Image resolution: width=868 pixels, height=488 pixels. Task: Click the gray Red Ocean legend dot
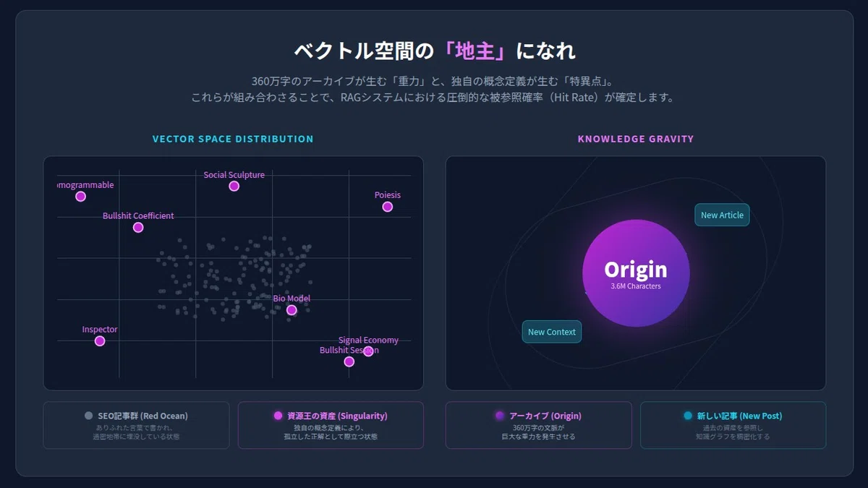pos(89,416)
